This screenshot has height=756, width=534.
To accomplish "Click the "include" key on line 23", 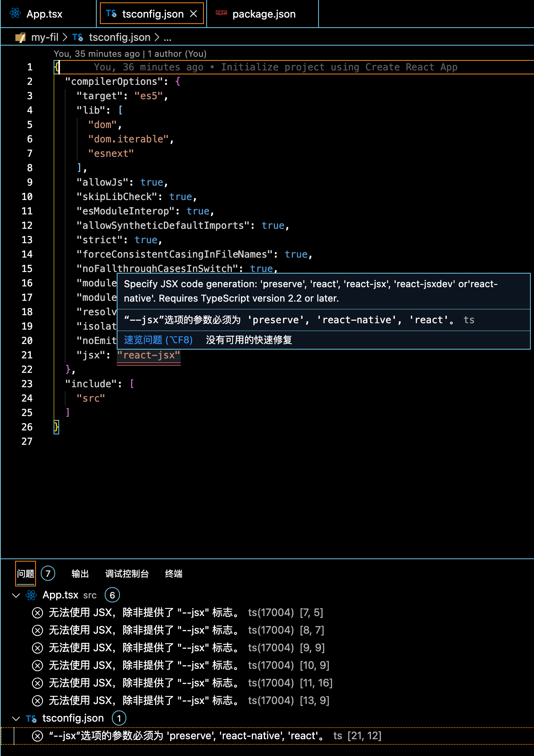I will 91,384.
